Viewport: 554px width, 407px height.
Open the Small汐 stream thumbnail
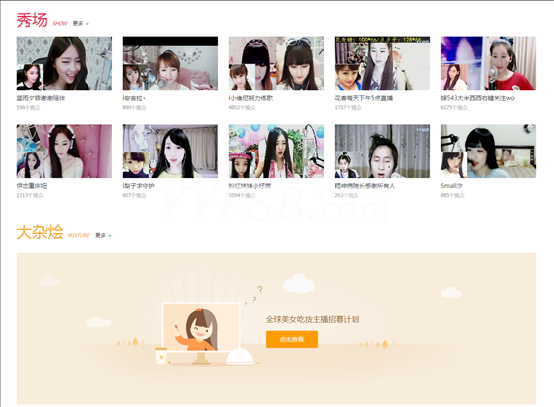[x=488, y=151]
